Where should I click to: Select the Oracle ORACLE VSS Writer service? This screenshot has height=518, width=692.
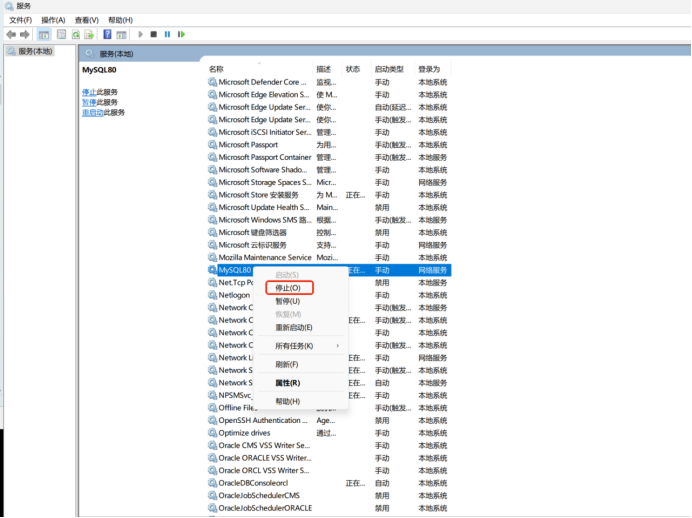click(329, 458)
